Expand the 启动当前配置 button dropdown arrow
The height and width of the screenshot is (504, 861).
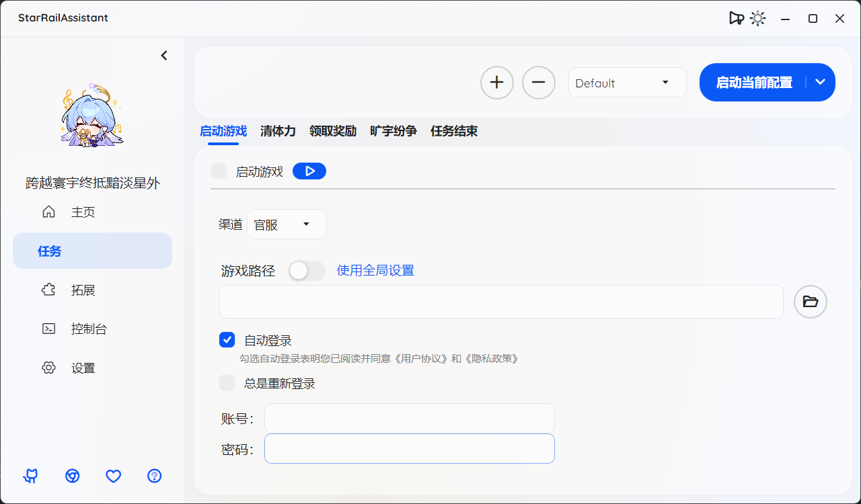point(820,82)
